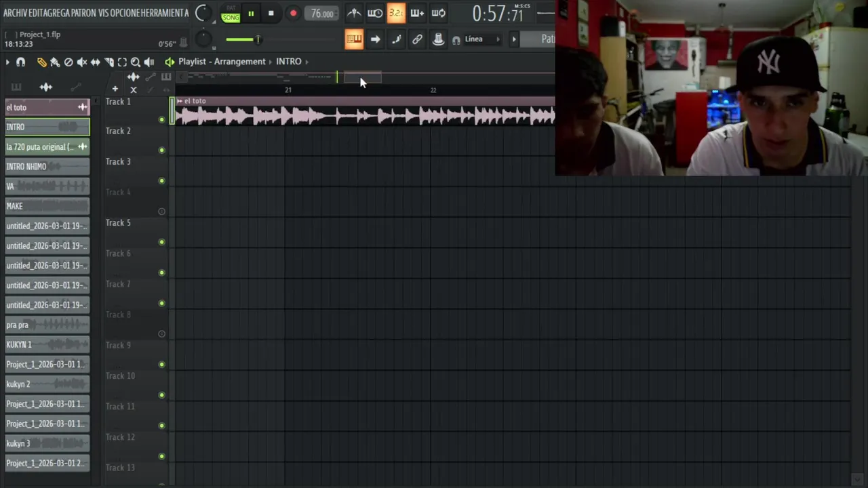Screen dimensions: 868x488
Task: Toggle typing keyboard to piano
Action: (354, 39)
